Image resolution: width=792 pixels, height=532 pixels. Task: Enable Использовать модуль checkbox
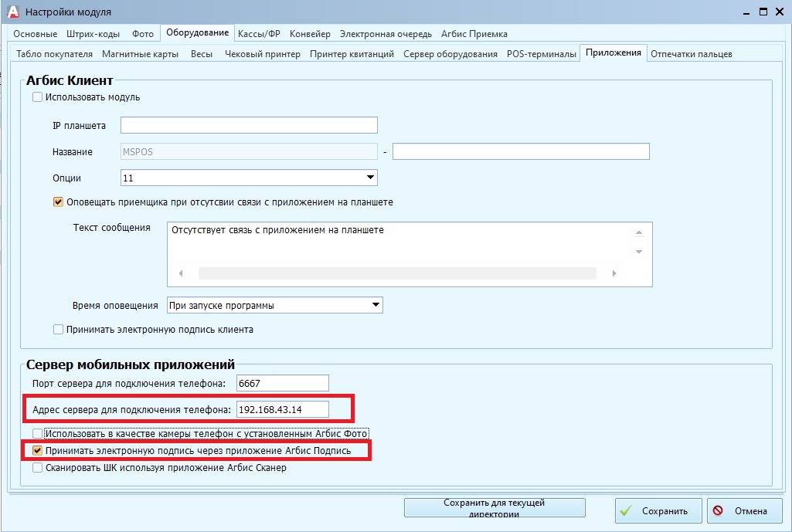tap(37, 97)
